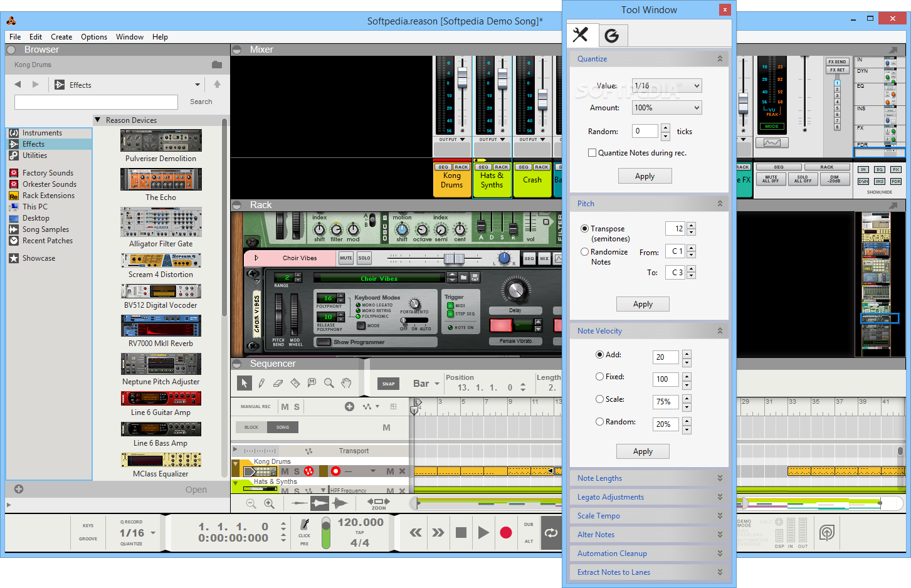The height and width of the screenshot is (588, 911).
Task: Click the Browser search input field
Action: point(96,102)
